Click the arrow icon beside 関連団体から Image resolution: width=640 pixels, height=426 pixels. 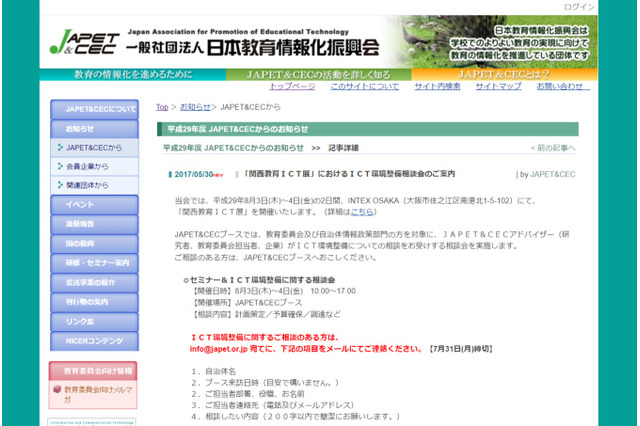[60, 185]
